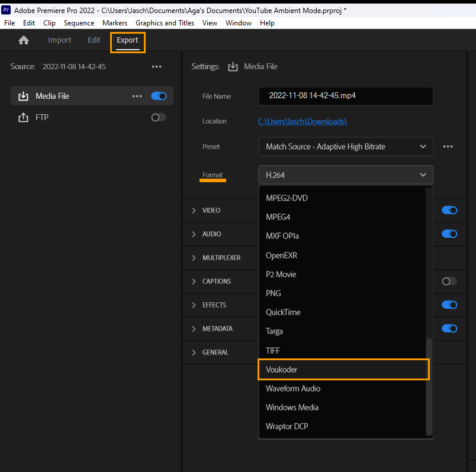Click the FTP upload icon
This screenshot has width=476, height=472.
click(x=23, y=117)
